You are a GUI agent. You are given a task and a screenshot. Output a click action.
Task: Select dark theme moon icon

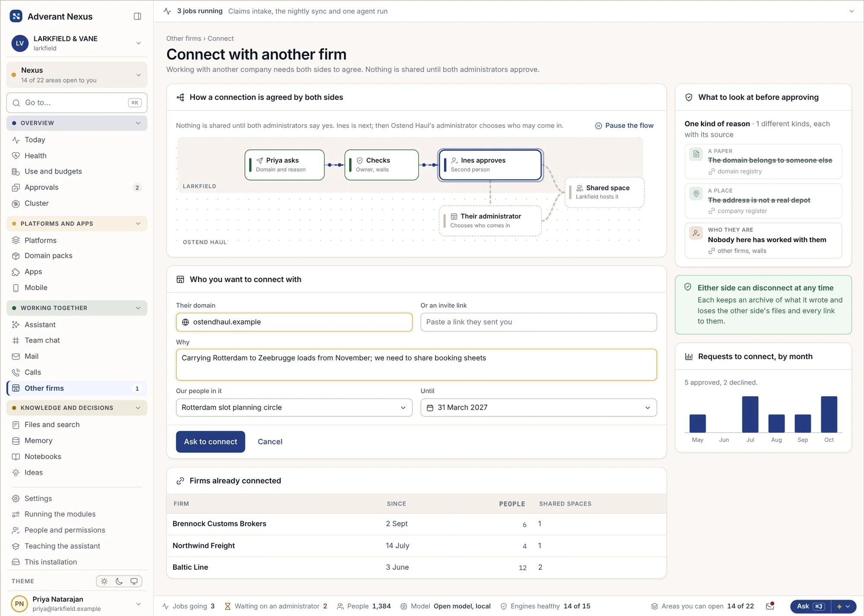(x=119, y=581)
